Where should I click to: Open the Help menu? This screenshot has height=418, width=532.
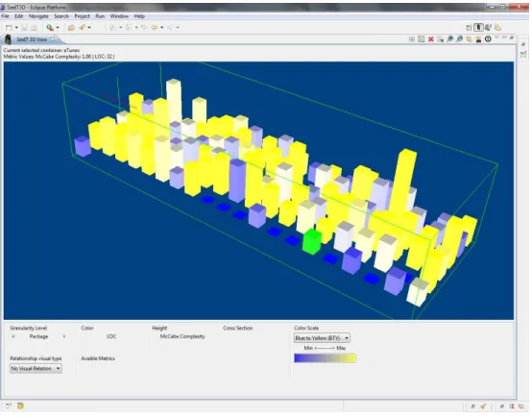[x=139, y=16]
